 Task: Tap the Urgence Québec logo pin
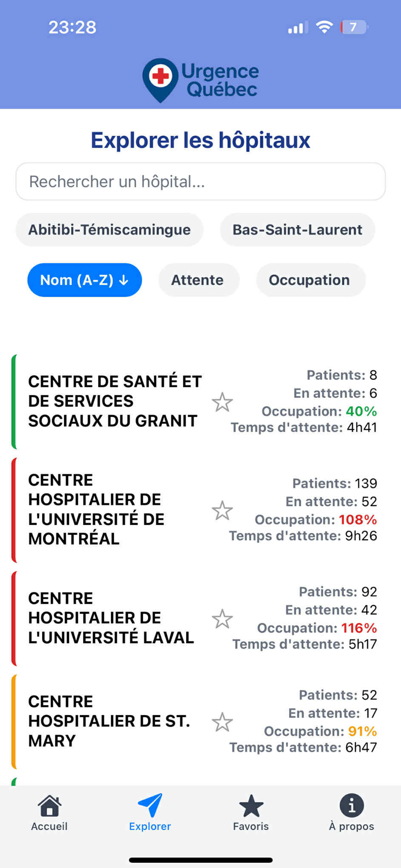coord(160,79)
